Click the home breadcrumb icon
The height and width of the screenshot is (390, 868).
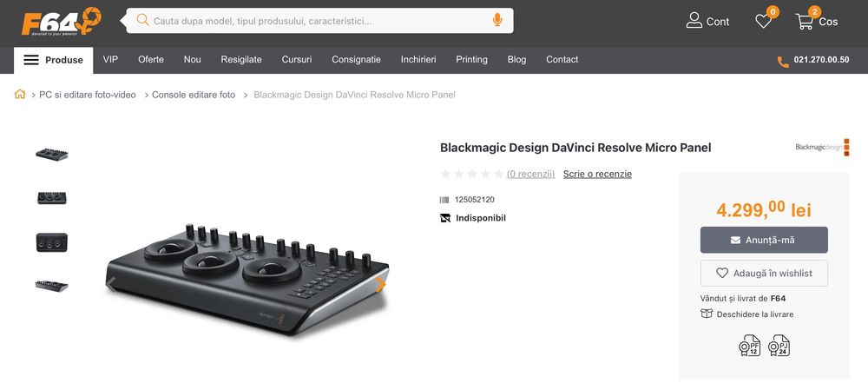click(20, 95)
